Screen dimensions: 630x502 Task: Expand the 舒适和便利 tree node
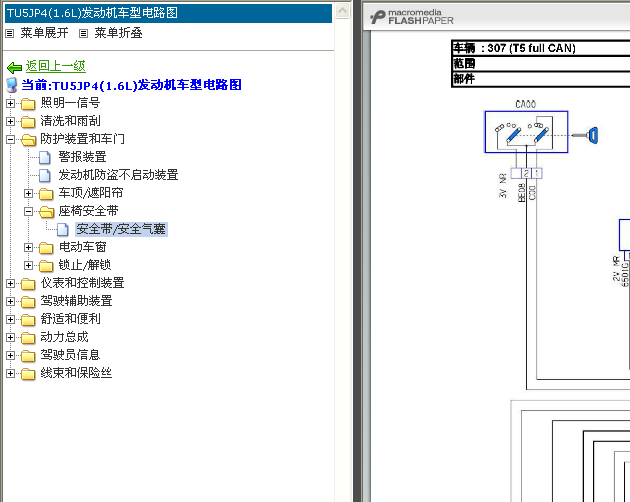click(x=11, y=320)
